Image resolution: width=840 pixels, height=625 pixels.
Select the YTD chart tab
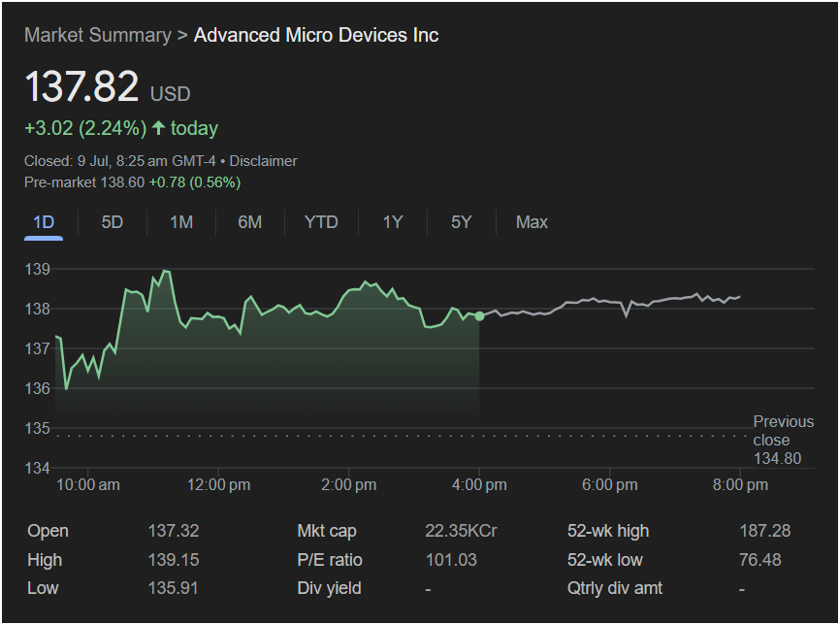point(321,222)
